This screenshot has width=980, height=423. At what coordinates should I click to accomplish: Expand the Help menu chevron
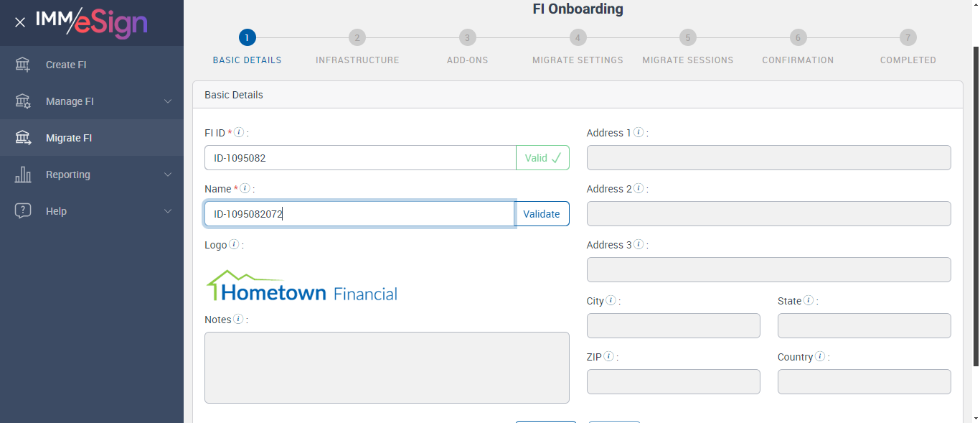point(168,211)
